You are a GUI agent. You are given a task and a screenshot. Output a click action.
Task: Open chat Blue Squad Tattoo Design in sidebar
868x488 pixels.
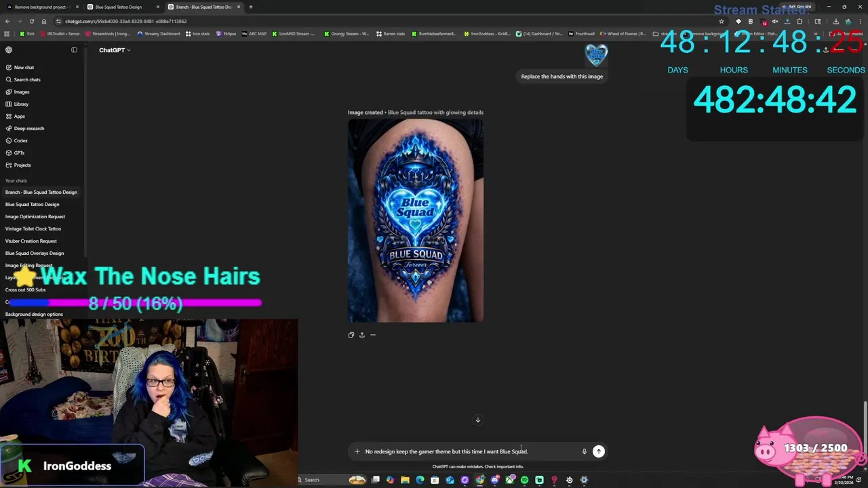33,204
